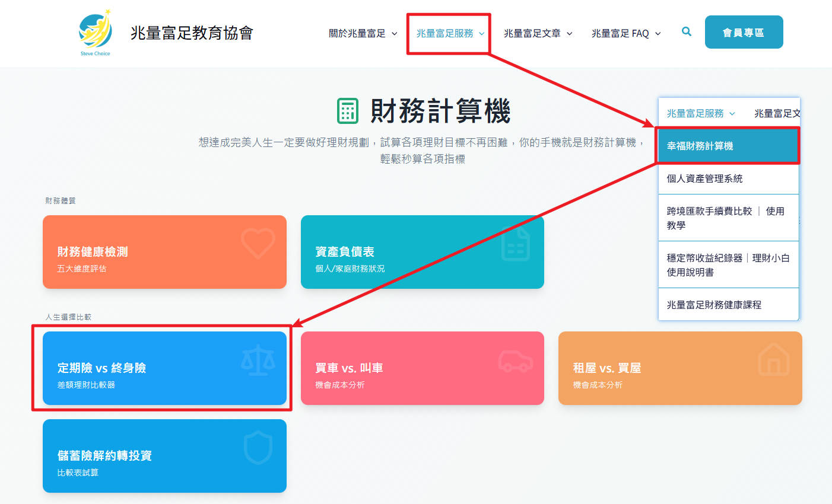832x504 pixels.
Task: Click the 機會成本分析 subtitle under 租屋 vs. 買屋
Action: point(598,385)
